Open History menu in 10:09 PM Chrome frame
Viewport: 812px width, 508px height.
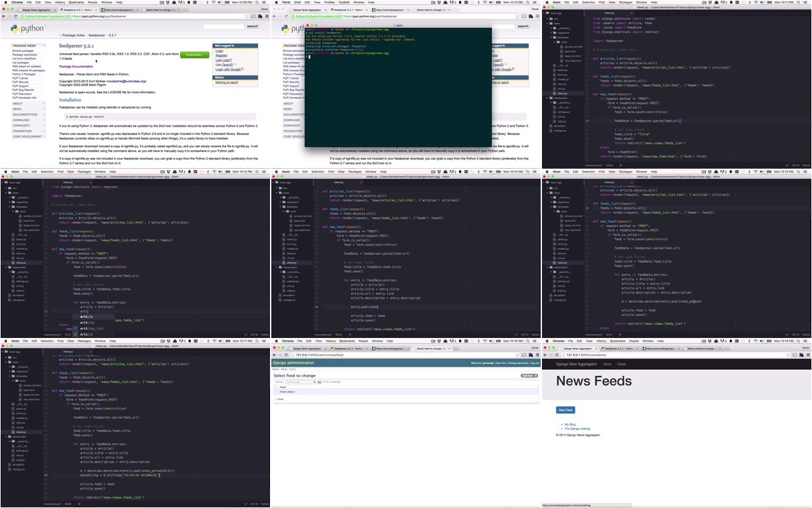60,3
